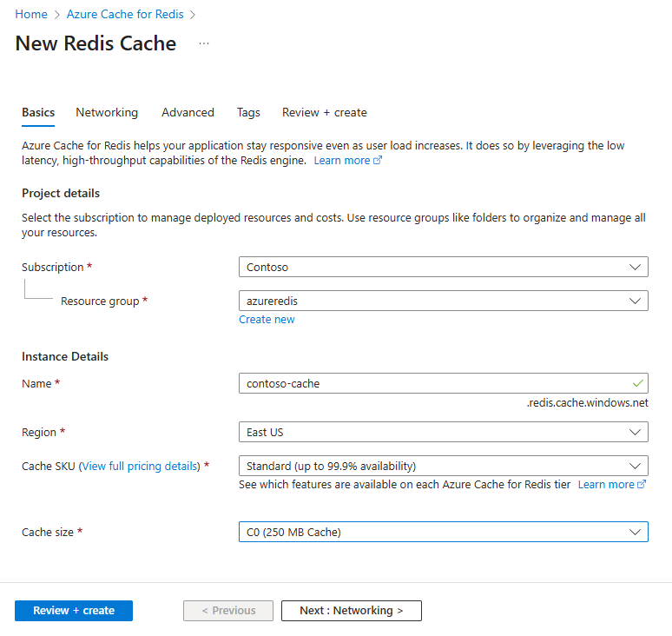Image resolution: width=672 pixels, height=636 pixels.
Task: Click the .redis.cache.windows.net suffix text
Action: [x=588, y=402]
